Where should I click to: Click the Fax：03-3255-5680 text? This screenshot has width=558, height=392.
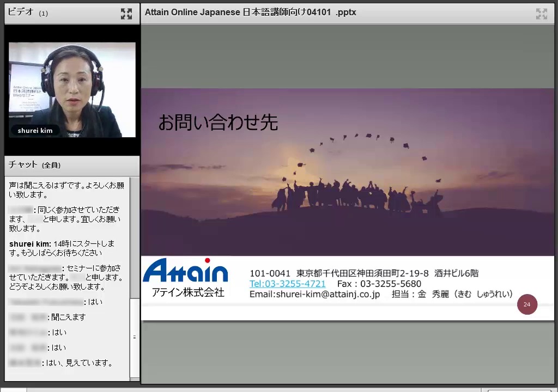coord(379,284)
